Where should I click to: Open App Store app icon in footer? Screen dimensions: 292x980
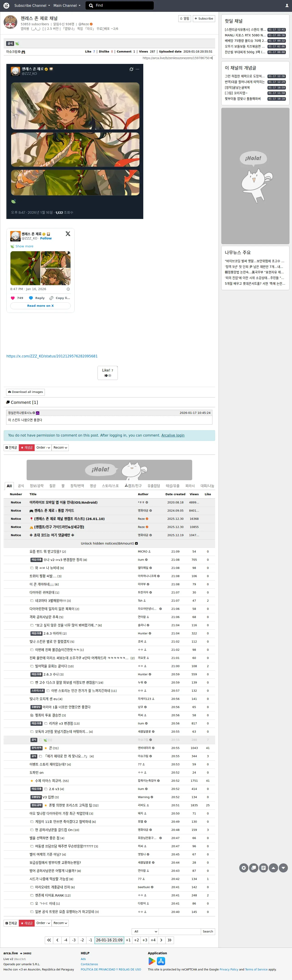click(161, 961)
